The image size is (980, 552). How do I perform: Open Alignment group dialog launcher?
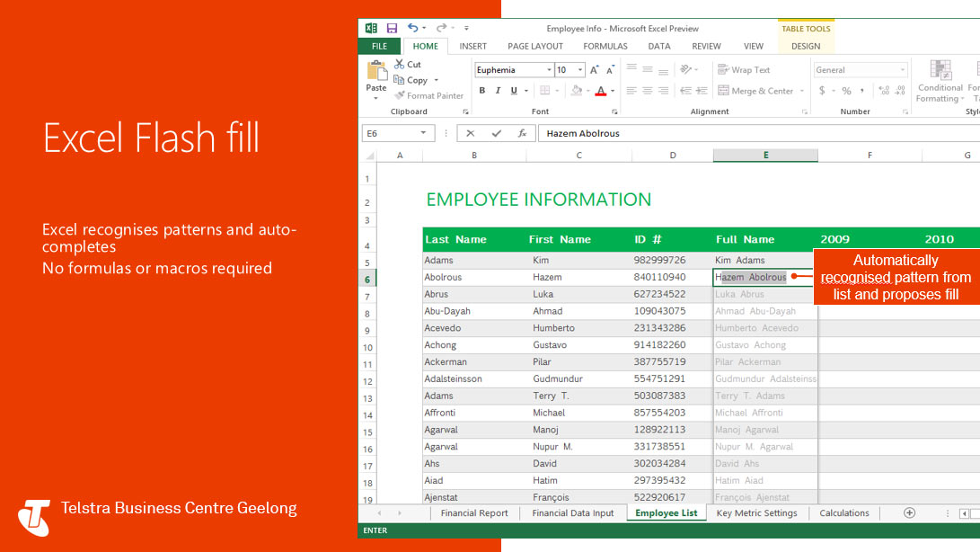pos(804,112)
